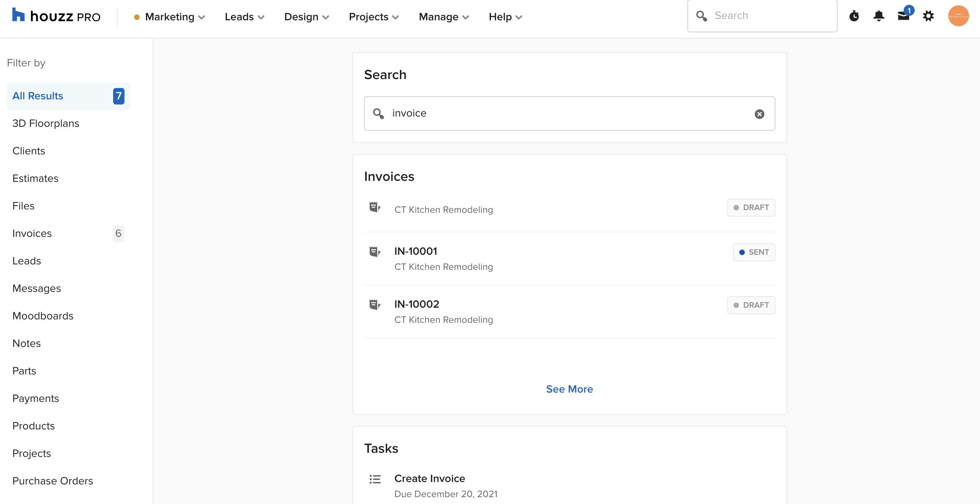
Task: Click the invoice icon beside IN-10001
Action: pos(374,251)
